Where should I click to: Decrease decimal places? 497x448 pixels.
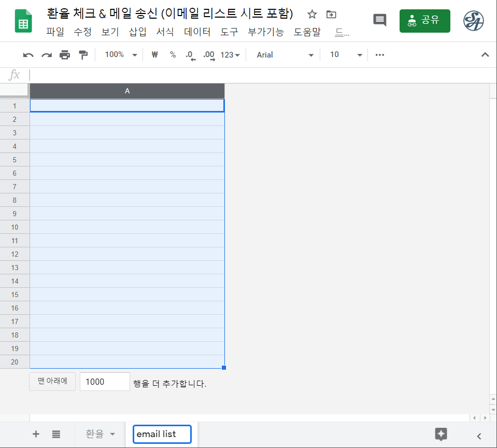[x=190, y=54]
